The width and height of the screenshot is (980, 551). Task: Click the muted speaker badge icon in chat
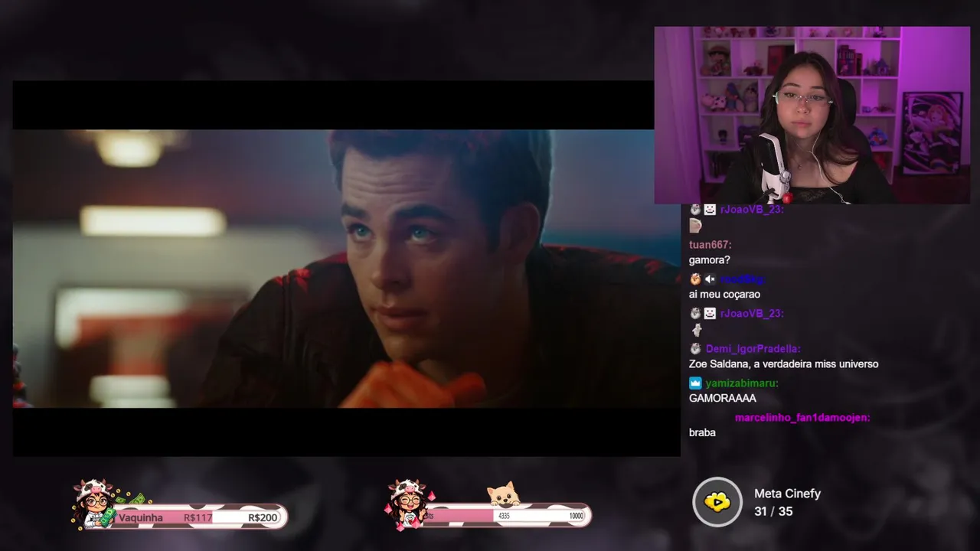(710, 279)
